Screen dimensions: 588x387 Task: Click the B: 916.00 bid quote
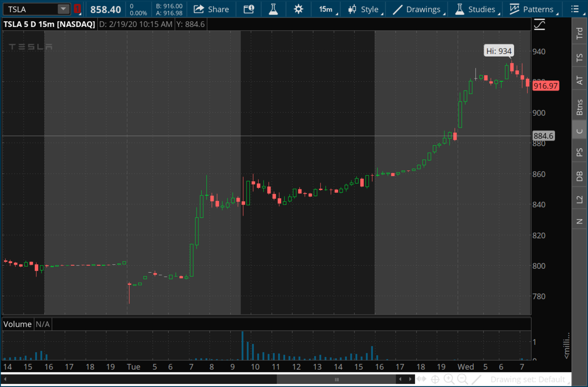(x=169, y=6)
